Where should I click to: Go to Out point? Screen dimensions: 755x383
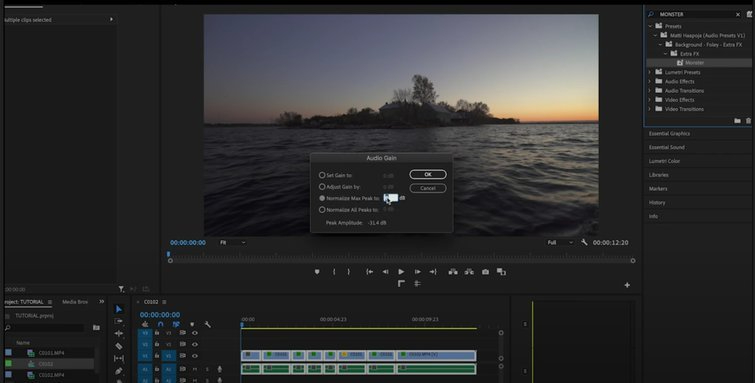[433, 272]
